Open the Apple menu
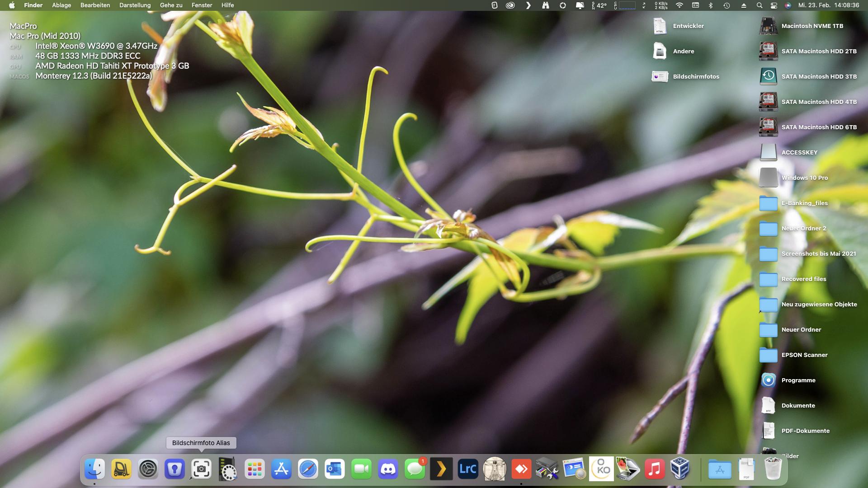 (12, 5)
